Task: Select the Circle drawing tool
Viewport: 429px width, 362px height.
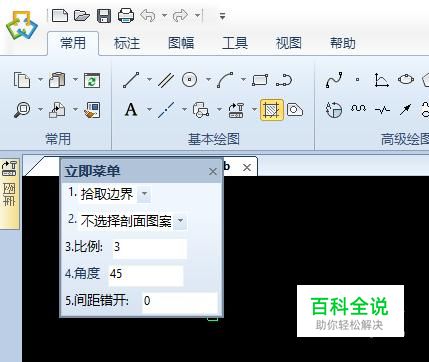Action: (x=189, y=80)
